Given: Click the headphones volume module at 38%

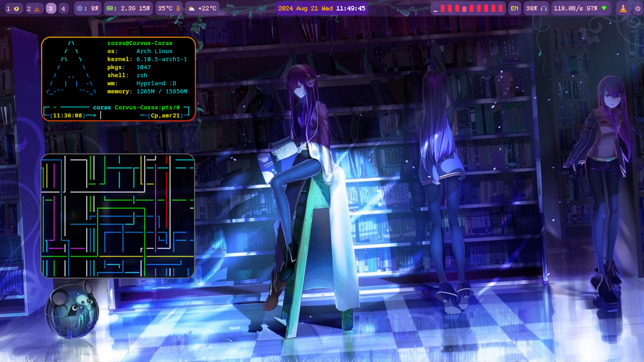Looking at the screenshot, I should click(x=536, y=8).
